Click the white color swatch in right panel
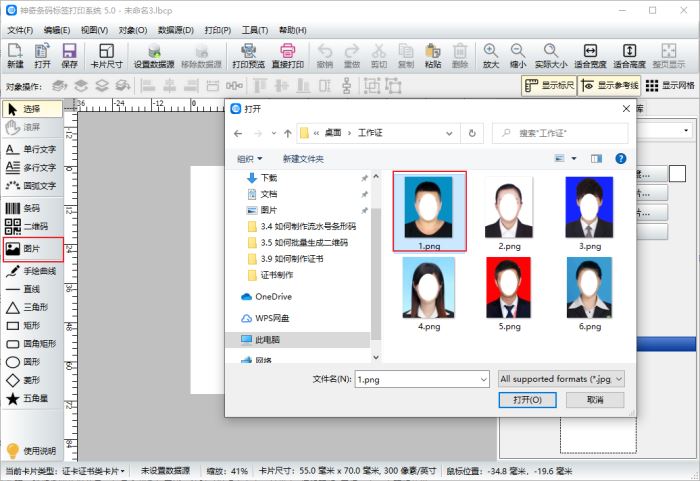Viewport: 700px width, 481px height. (677, 174)
